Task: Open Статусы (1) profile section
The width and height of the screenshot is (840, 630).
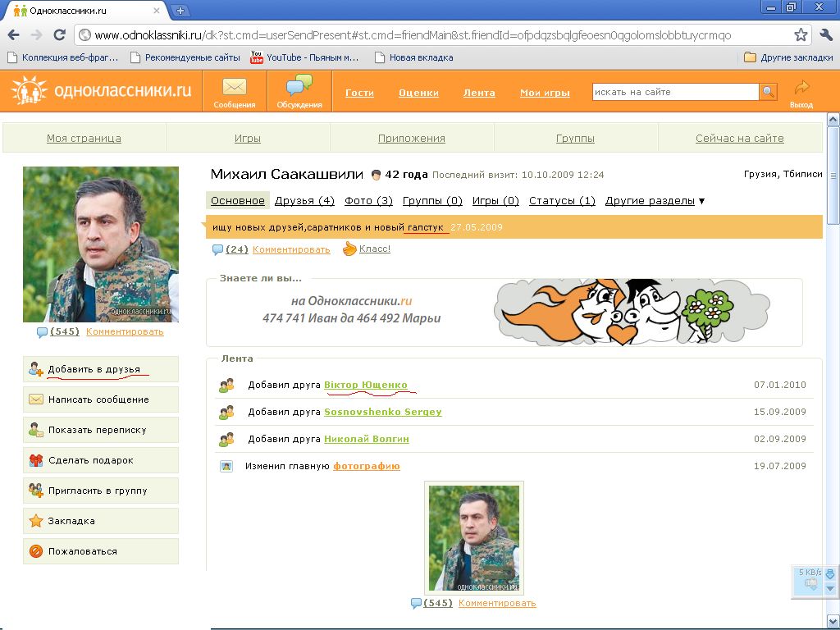Action: 562,201
